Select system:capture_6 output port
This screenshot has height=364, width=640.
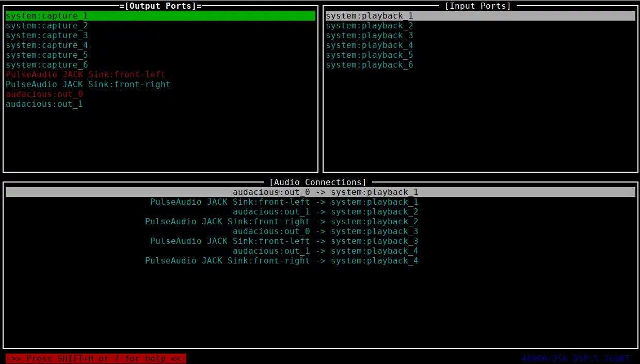click(47, 65)
